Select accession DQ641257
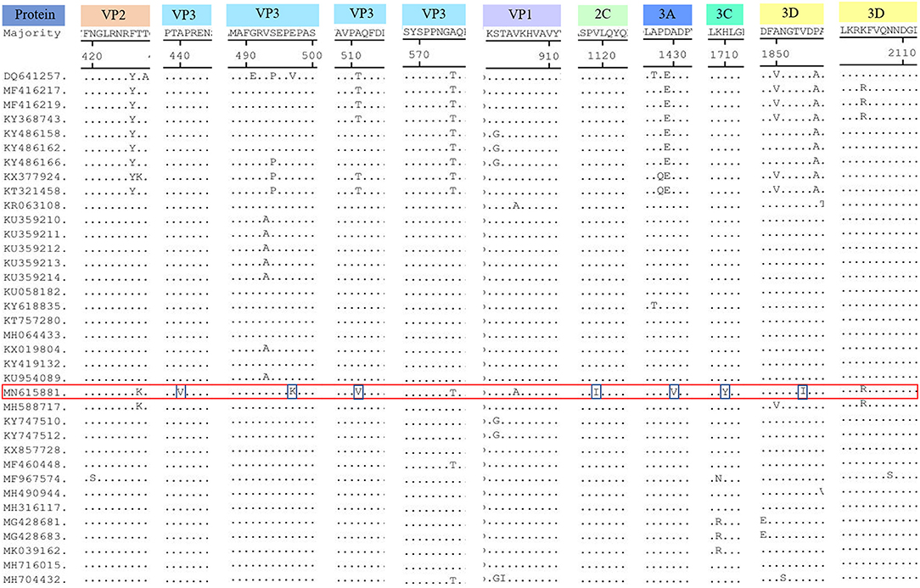920x588 pixels. click(x=35, y=76)
